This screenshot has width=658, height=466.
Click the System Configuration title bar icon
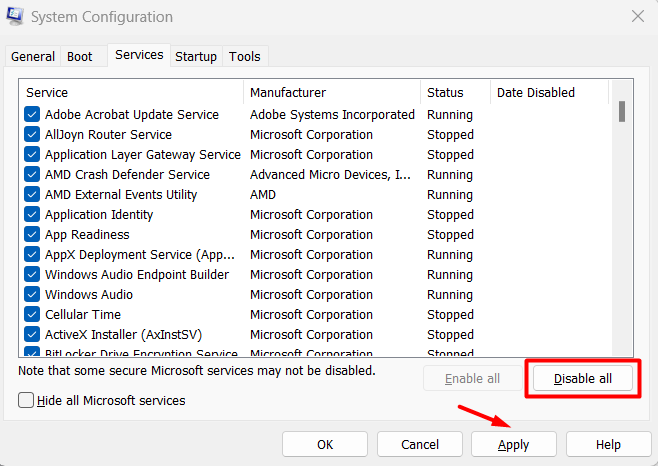tap(16, 17)
